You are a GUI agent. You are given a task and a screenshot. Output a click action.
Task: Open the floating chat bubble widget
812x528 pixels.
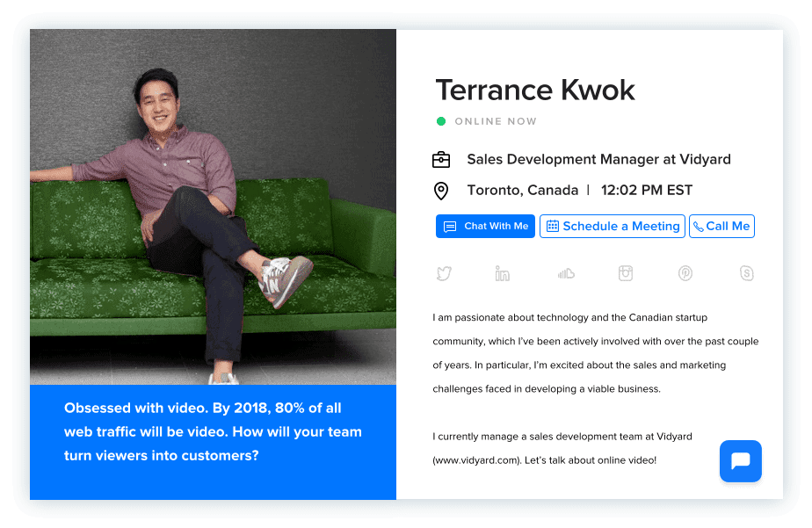pyautogui.click(x=741, y=461)
